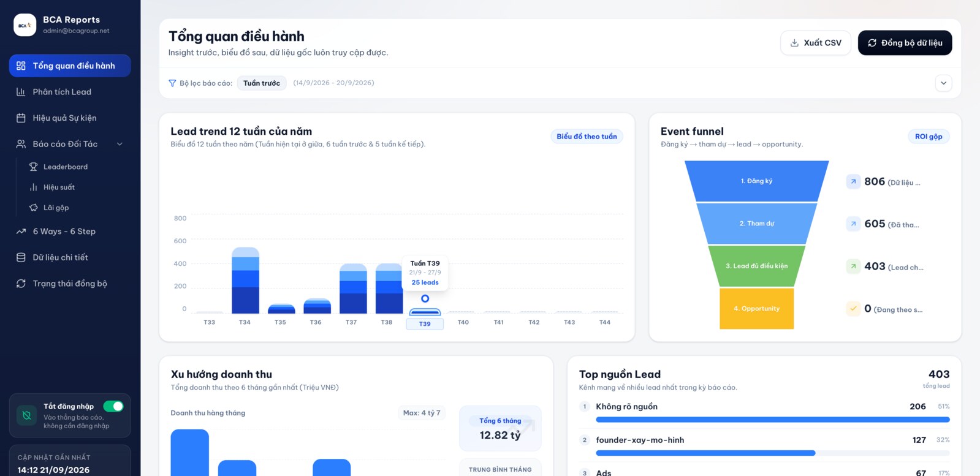Screen dimensions: 980x476
Task: Click the Ads source row label
Action: [x=604, y=472]
